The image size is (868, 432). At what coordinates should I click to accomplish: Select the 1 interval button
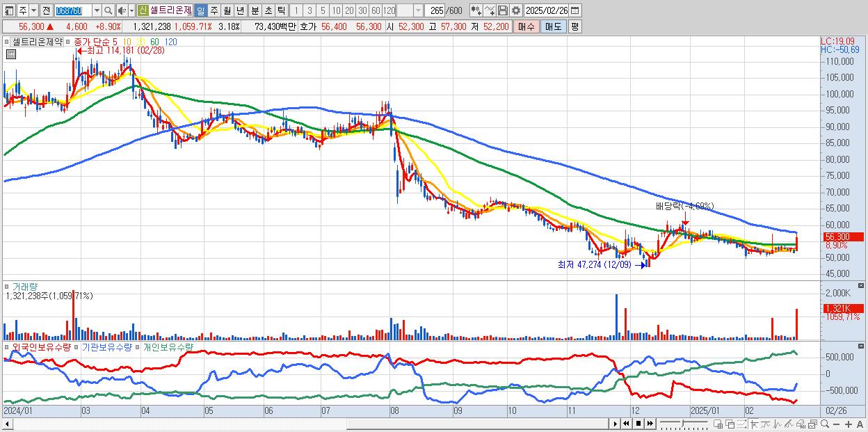click(x=296, y=10)
